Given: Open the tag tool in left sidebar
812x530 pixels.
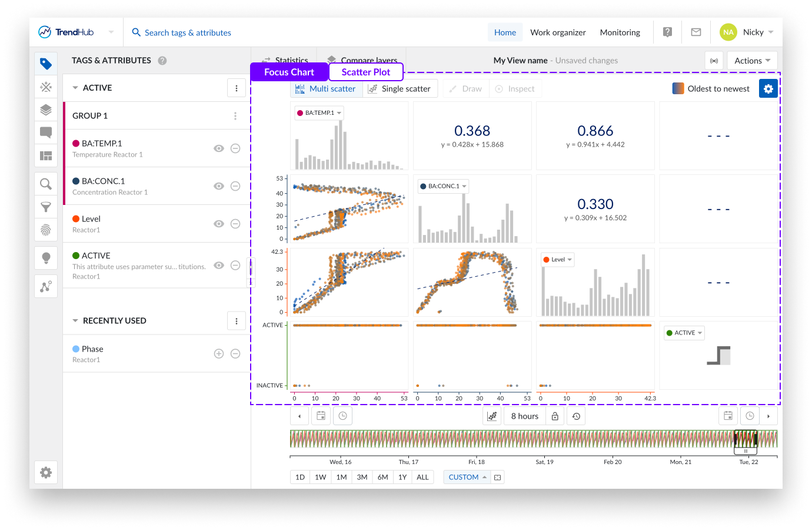Looking at the screenshot, I should [x=46, y=64].
